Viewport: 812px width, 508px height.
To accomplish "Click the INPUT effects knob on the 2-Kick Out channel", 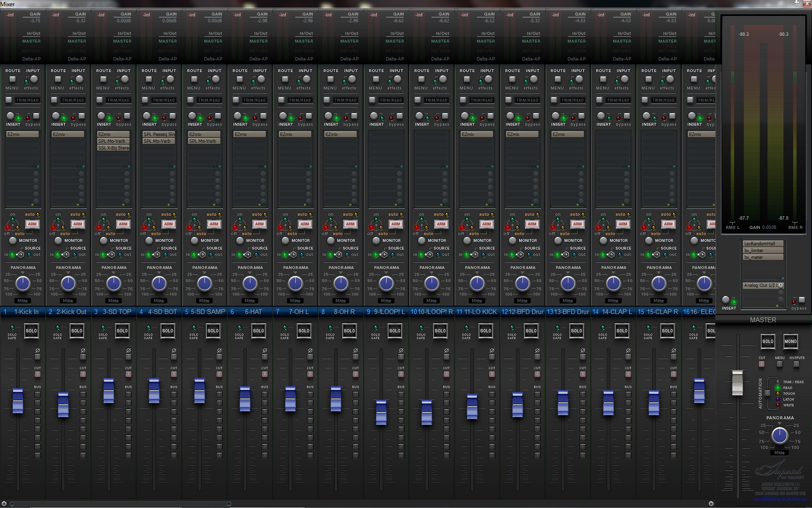I will point(80,79).
